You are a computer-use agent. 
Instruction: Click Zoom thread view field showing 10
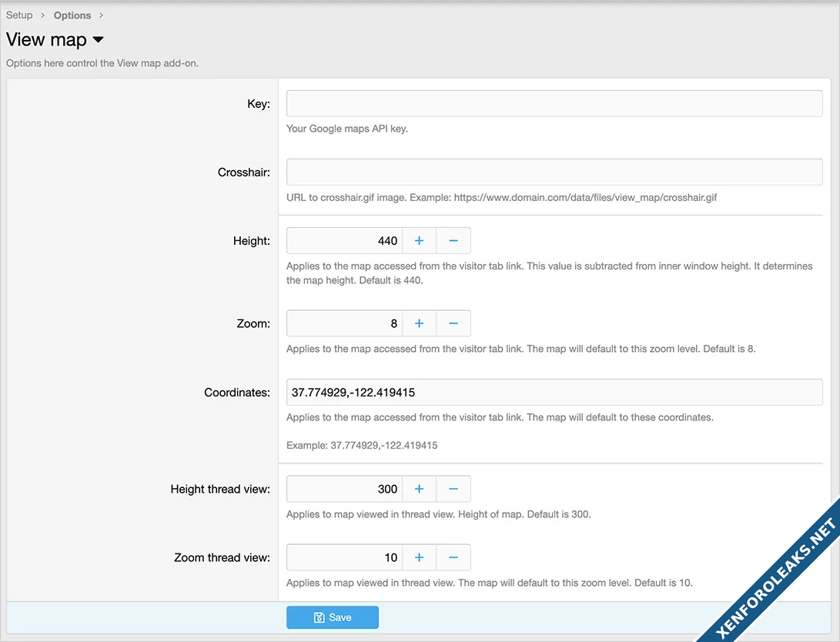[x=344, y=557]
